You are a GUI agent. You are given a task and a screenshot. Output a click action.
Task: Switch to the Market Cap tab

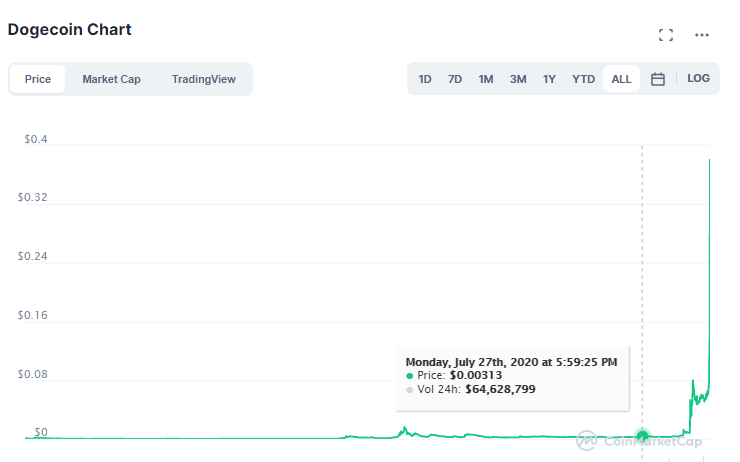111,79
